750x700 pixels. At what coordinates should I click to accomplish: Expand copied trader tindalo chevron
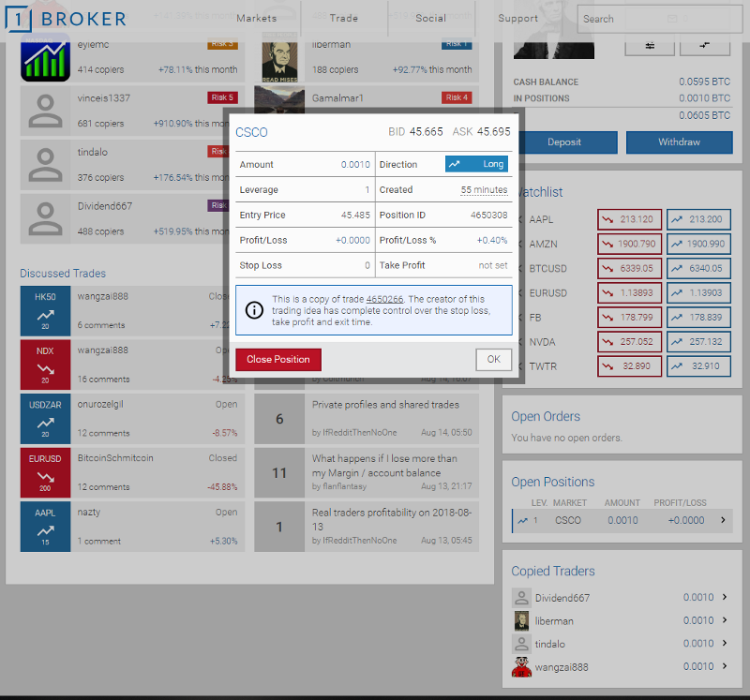click(x=725, y=643)
